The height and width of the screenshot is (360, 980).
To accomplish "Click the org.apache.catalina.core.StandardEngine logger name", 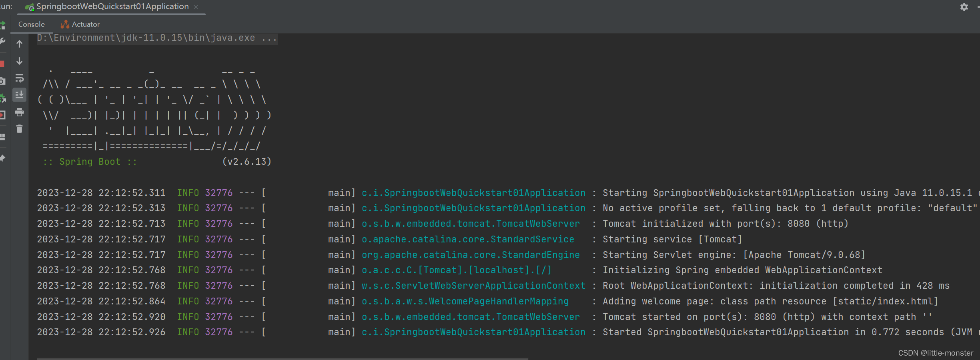I will (x=471, y=255).
